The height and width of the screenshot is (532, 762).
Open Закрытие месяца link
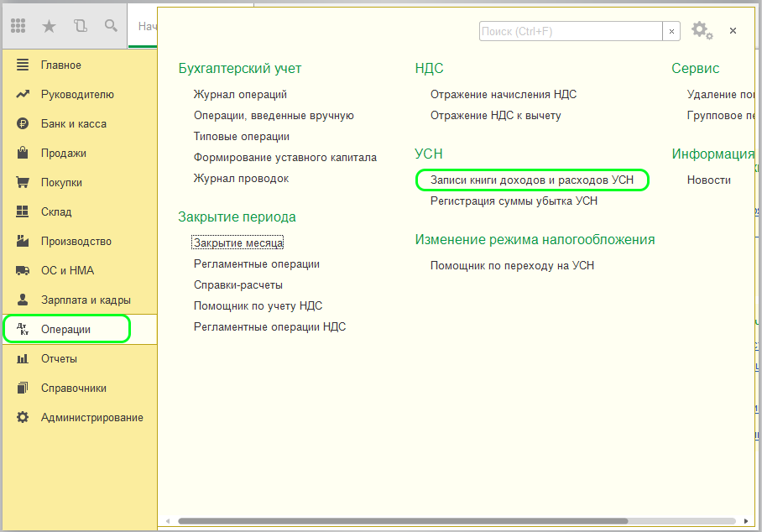click(238, 243)
